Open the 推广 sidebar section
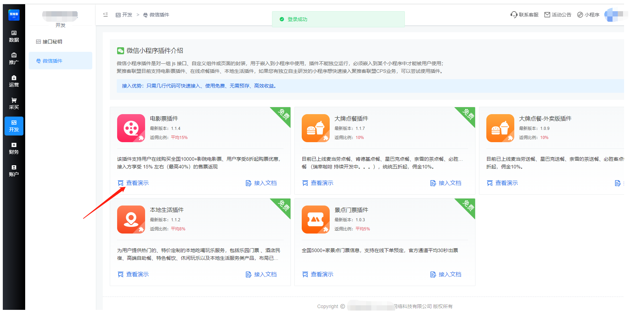 click(x=14, y=59)
